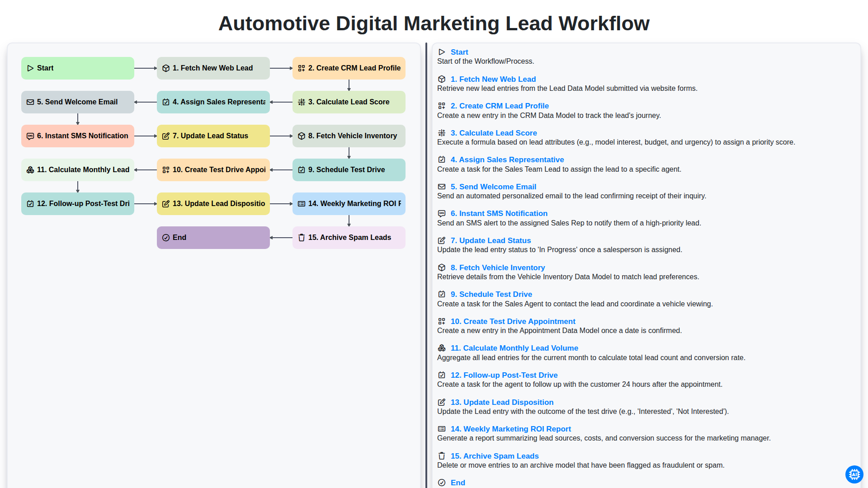
Task: Click the grid-plus icon in Create Test Drive Appointment node
Action: (x=166, y=170)
